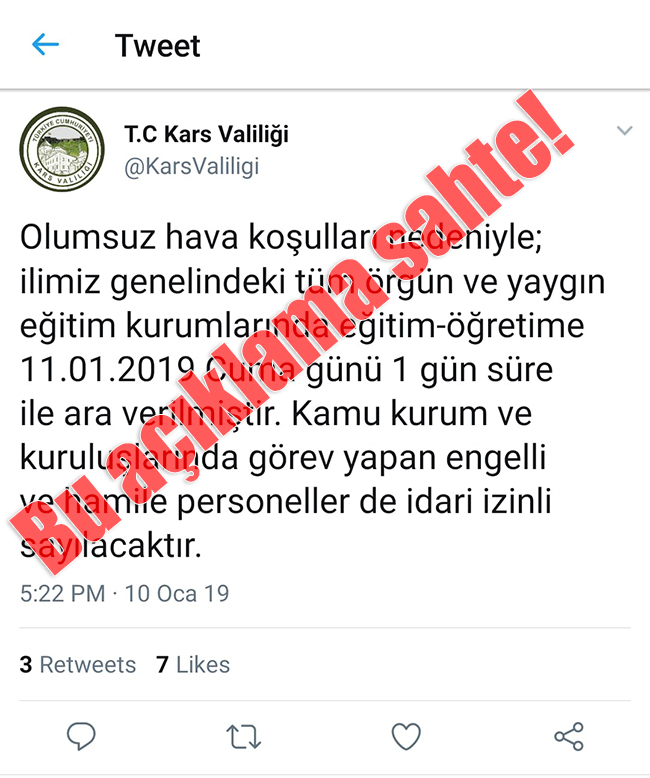The height and width of the screenshot is (778, 650).
Task: Share the tweet via the share icon
Action: [569, 736]
